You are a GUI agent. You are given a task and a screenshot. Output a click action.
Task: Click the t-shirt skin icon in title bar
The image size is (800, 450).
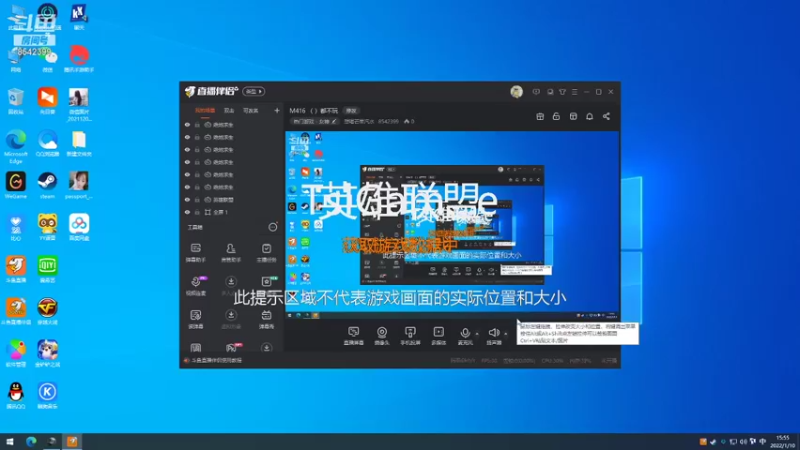(562, 92)
